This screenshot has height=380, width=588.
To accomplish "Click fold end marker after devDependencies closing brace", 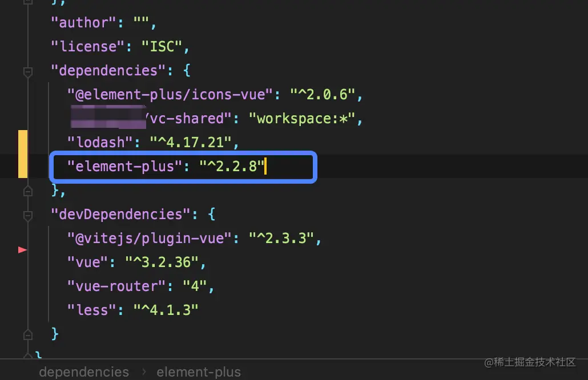I will [x=28, y=335].
